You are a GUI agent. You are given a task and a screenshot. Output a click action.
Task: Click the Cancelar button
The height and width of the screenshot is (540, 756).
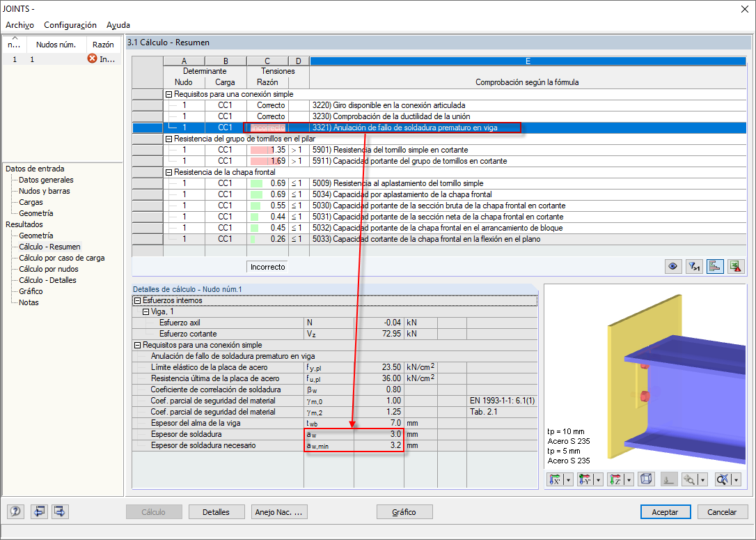pyautogui.click(x=722, y=512)
